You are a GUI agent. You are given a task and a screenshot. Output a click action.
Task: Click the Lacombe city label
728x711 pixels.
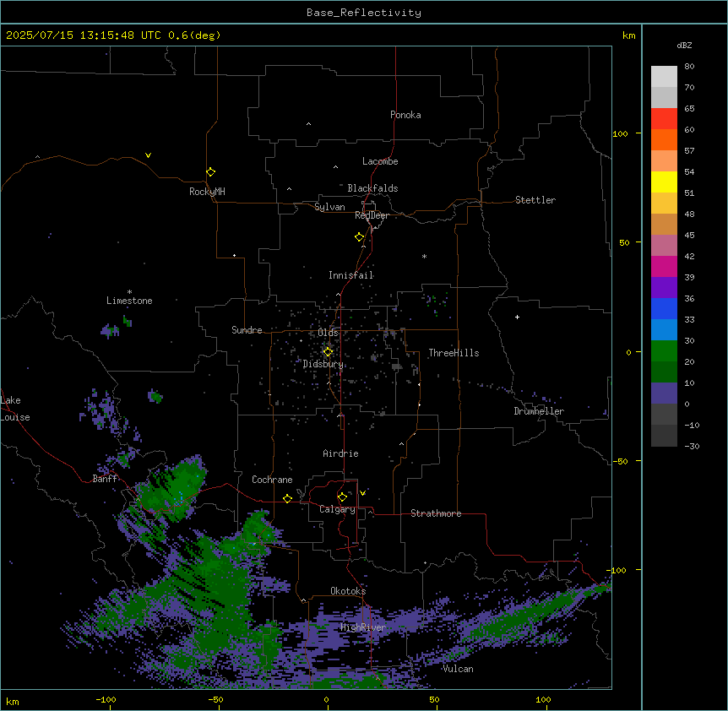tap(380, 161)
